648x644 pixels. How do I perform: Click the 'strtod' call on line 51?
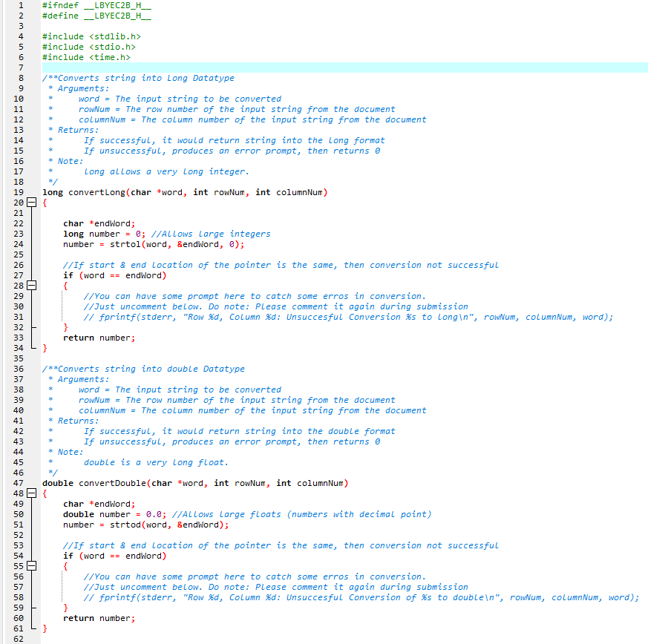125,525
